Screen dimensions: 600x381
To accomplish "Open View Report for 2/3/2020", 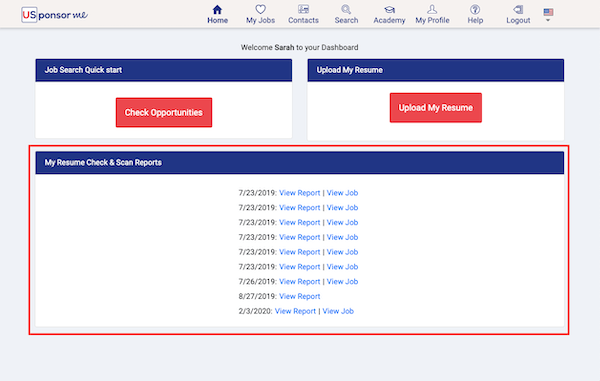I will point(295,311).
